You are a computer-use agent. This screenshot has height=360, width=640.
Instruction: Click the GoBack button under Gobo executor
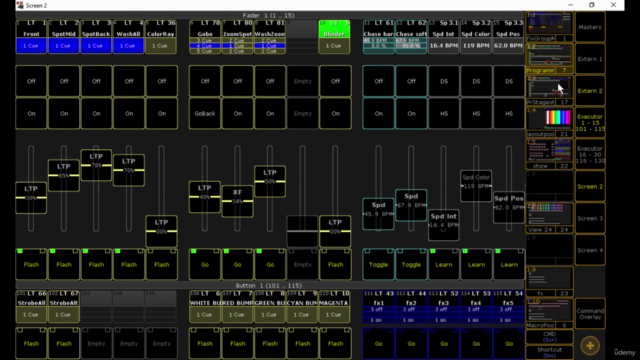point(204,113)
